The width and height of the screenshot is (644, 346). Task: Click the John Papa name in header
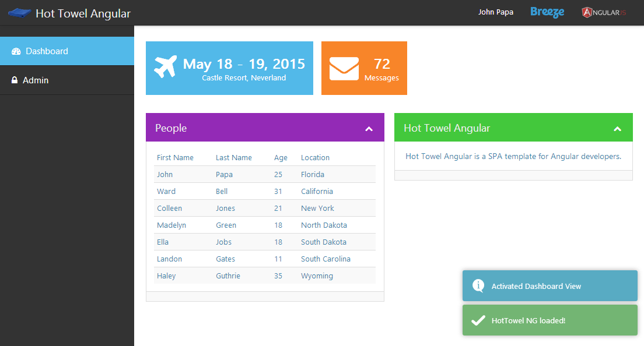pyautogui.click(x=496, y=12)
